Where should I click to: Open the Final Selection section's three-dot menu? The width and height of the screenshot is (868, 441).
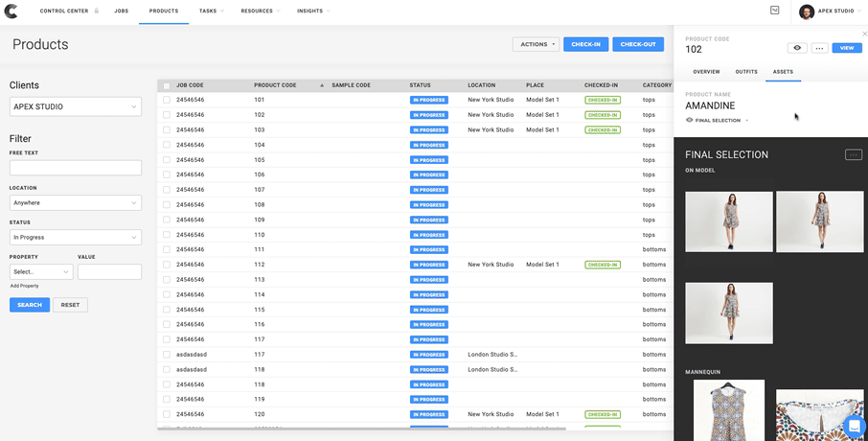[x=853, y=154]
